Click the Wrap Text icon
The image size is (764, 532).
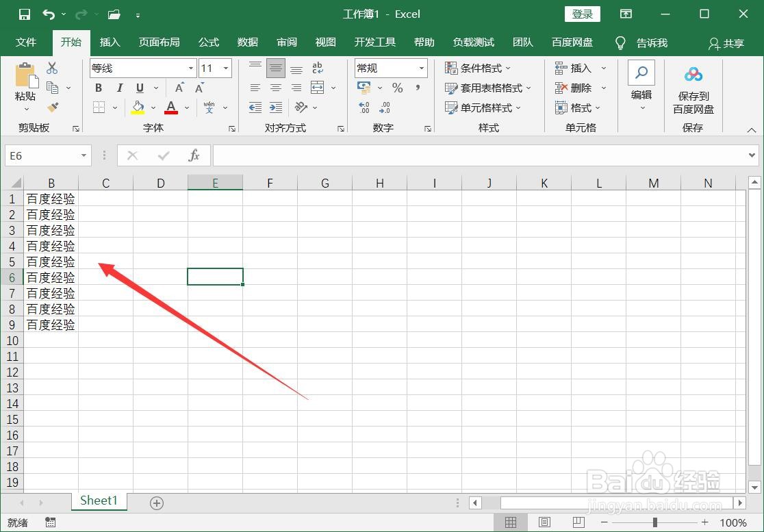317,68
